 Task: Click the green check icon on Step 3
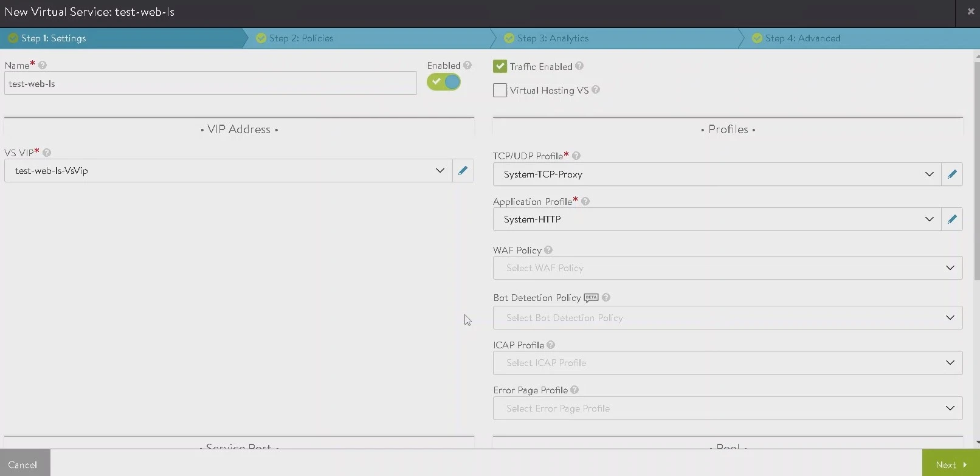point(509,38)
